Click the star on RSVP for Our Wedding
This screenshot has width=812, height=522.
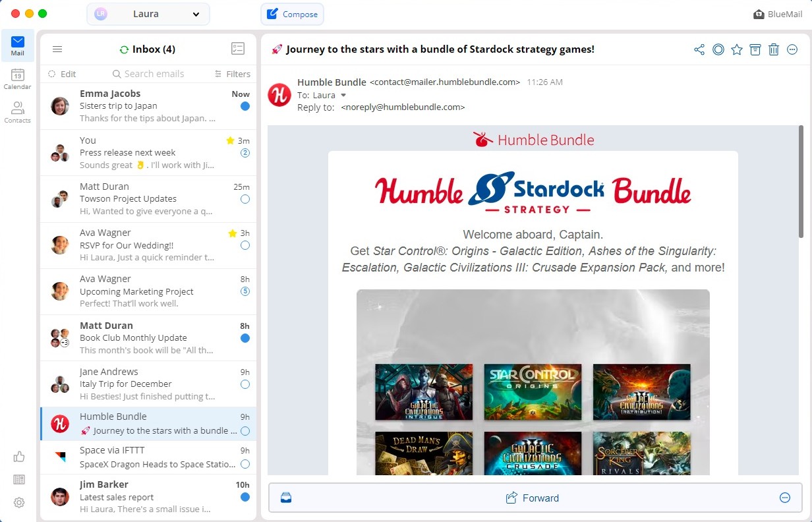coord(232,233)
